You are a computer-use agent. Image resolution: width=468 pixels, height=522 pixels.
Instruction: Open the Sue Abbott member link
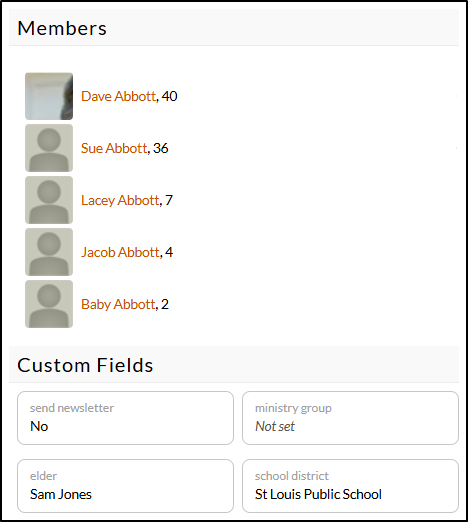[x=114, y=148]
